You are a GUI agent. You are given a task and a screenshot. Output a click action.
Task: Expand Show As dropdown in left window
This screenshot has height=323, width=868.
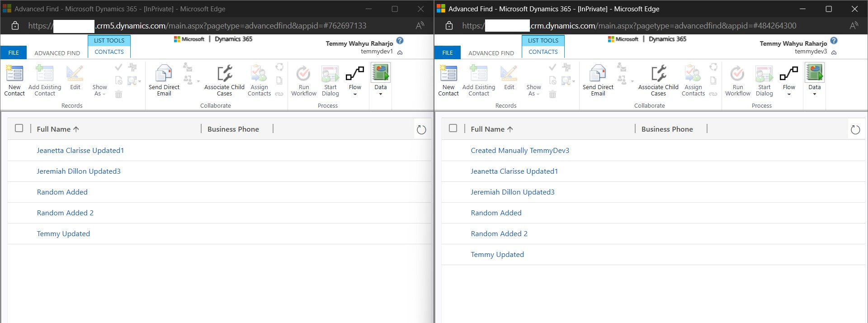99,90
